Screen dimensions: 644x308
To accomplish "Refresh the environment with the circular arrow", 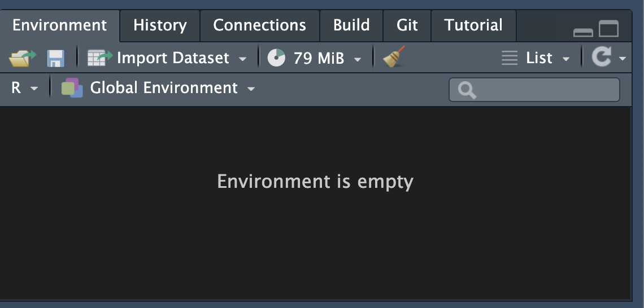I will [601, 57].
